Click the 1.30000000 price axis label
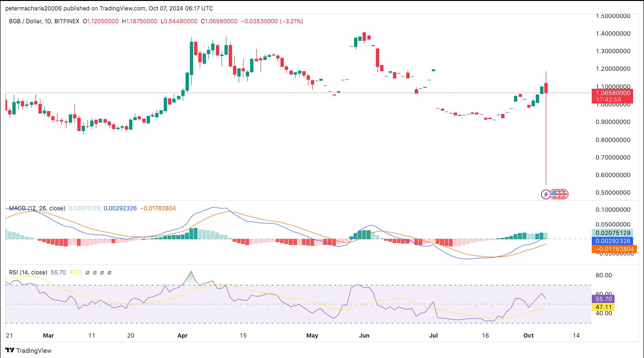This screenshot has height=358, width=644. click(x=613, y=51)
